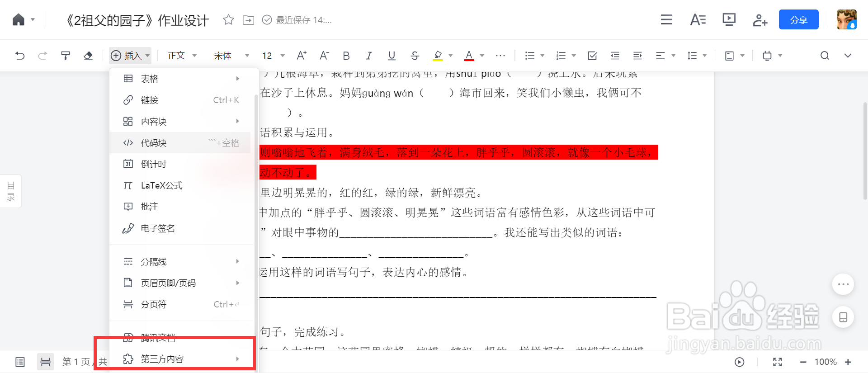The image size is (868, 373).
Task: Open the plugin tools dropdown
Action: (772, 56)
